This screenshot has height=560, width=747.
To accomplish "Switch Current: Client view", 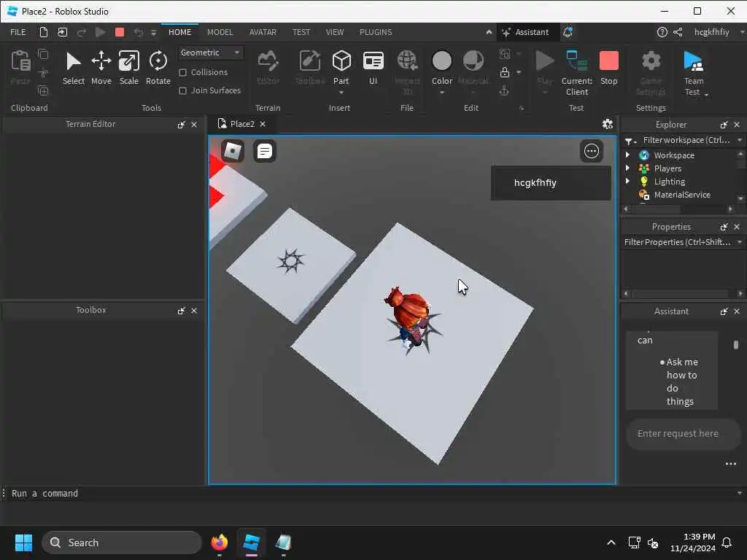I will [577, 72].
